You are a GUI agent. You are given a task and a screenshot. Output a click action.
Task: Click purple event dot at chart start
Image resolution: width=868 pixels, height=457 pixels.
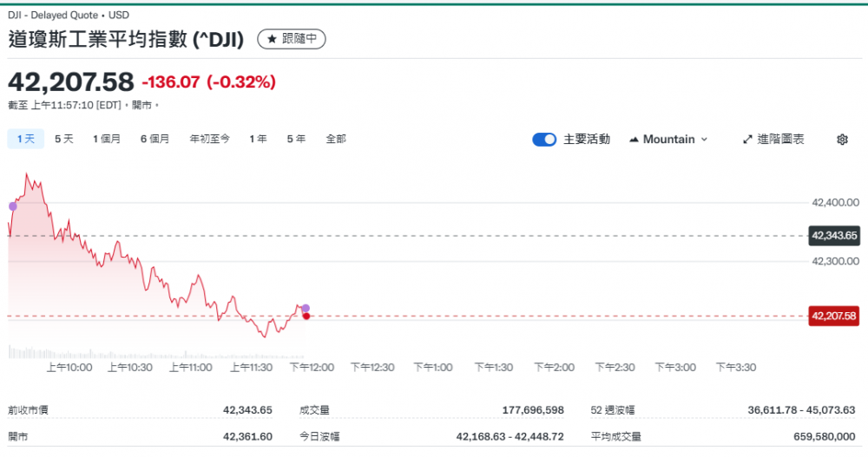12,206
